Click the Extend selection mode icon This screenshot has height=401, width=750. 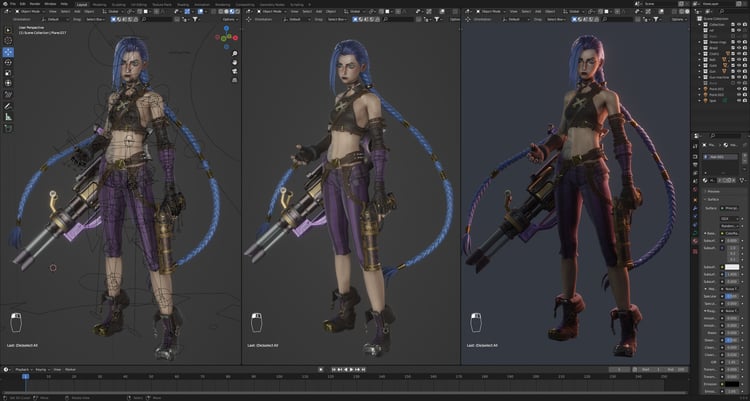coord(120,19)
